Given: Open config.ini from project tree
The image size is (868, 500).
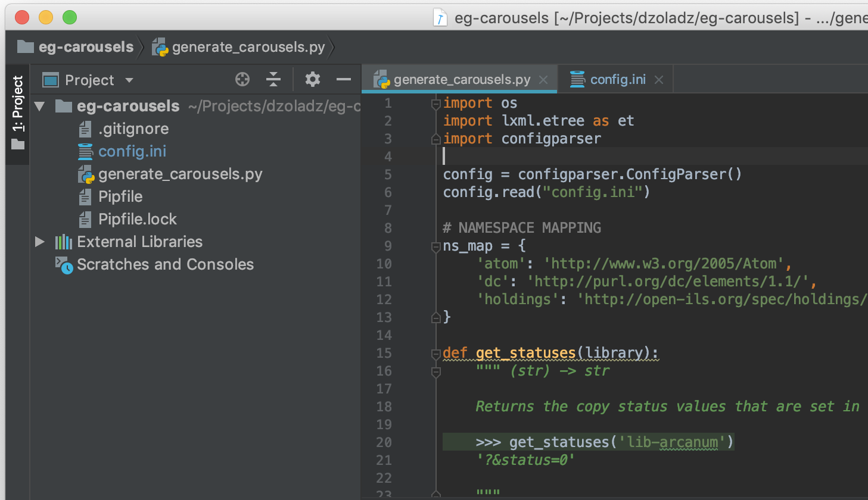Looking at the screenshot, I should (132, 151).
